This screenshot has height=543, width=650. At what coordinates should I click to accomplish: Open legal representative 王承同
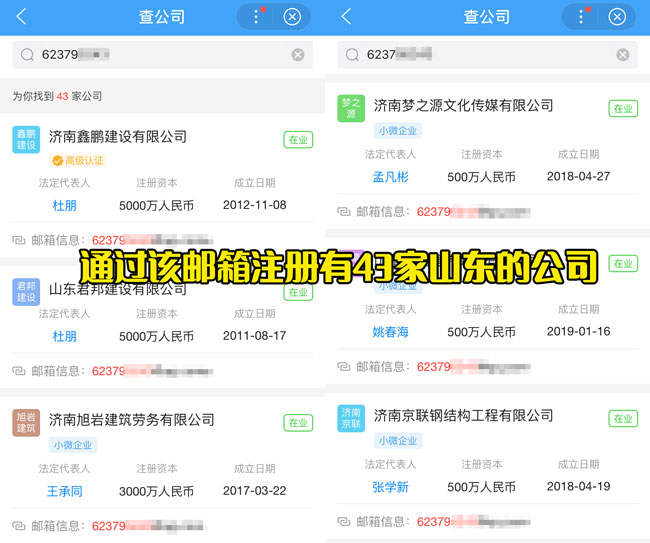[64, 491]
